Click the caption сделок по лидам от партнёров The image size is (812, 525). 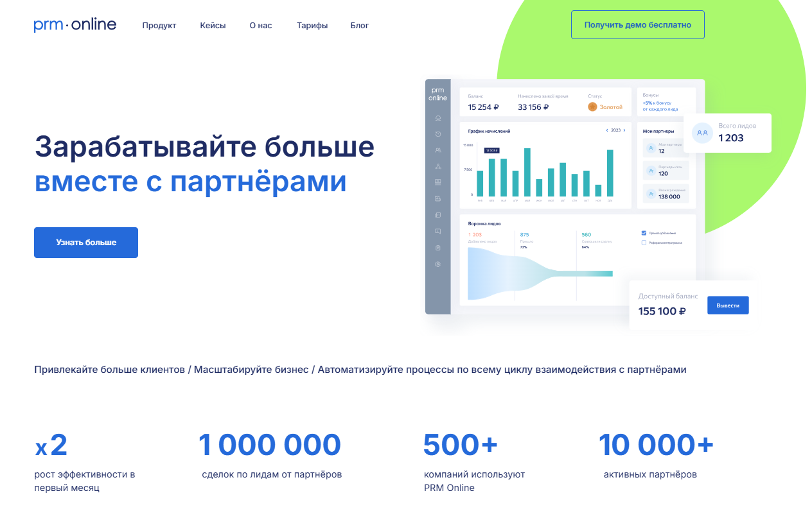pyautogui.click(x=272, y=475)
